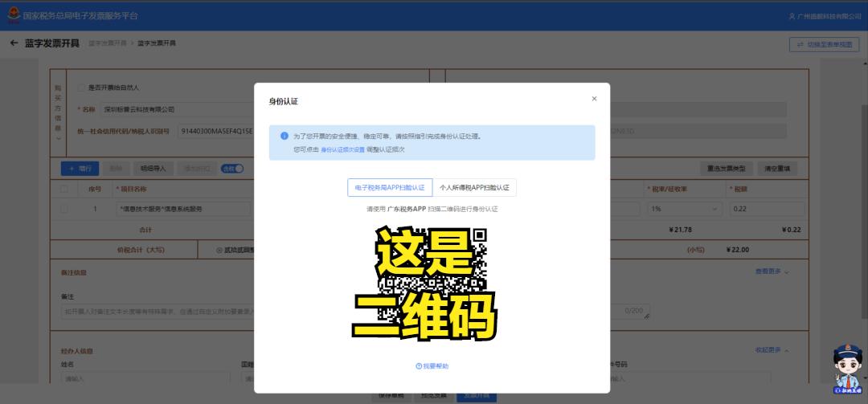Viewport: 868px width, 404px height.
Task: Click the back arrow beside 蓝字发票开具
Action: [x=14, y=43]
